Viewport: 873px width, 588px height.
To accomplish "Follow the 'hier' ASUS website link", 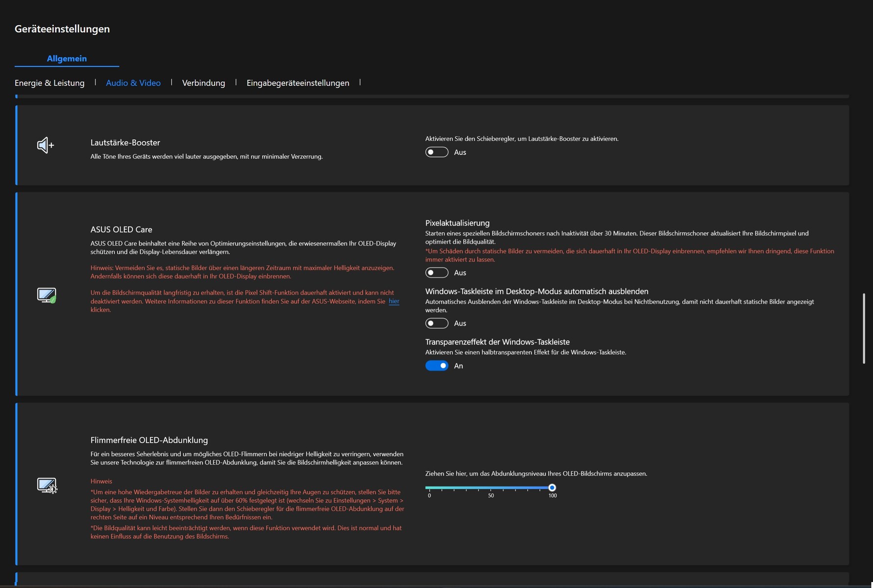I will 394,301.
